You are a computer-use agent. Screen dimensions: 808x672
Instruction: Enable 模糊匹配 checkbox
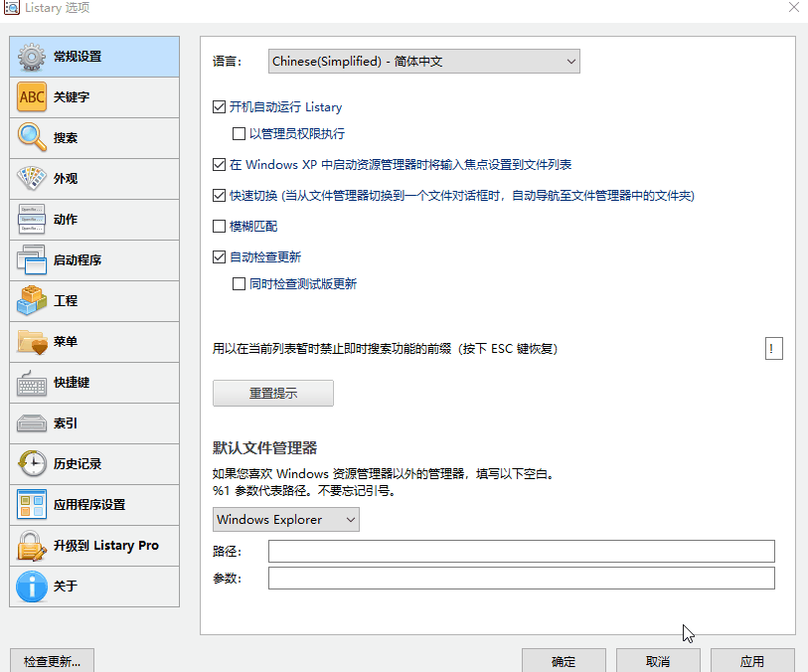[x=219, y=227]
